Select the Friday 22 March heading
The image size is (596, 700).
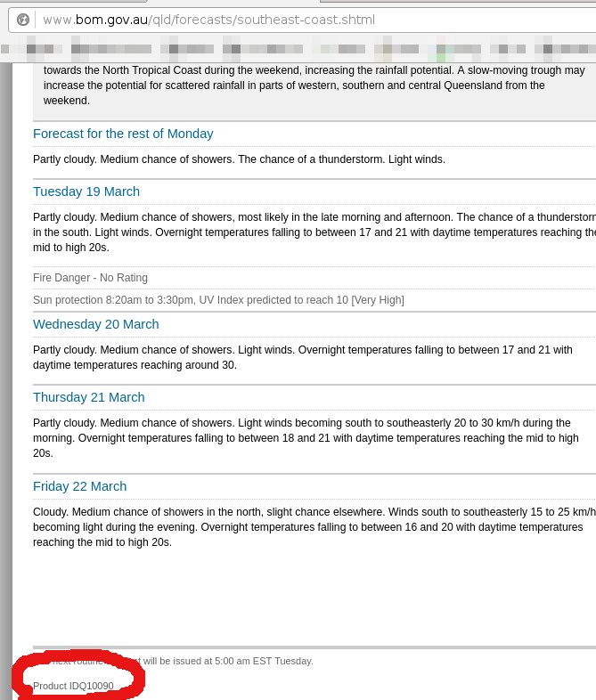point(80,486)
